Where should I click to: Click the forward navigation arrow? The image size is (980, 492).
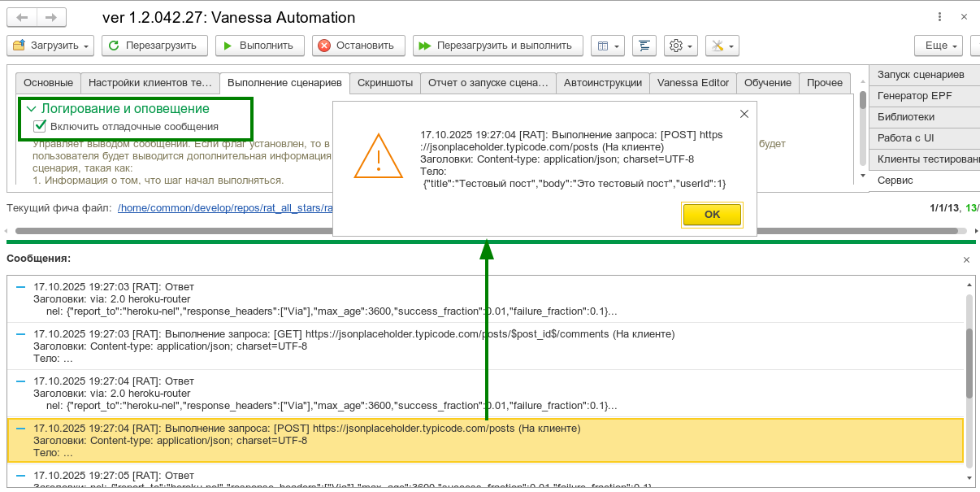51,17
